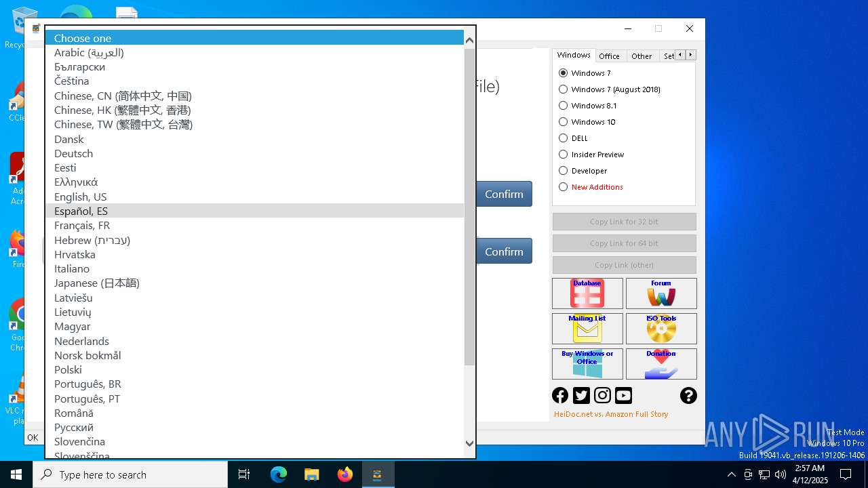Open the ISO downloader taskbar app
The height and width of the screenshot is (488, 868).
(378, 474)
